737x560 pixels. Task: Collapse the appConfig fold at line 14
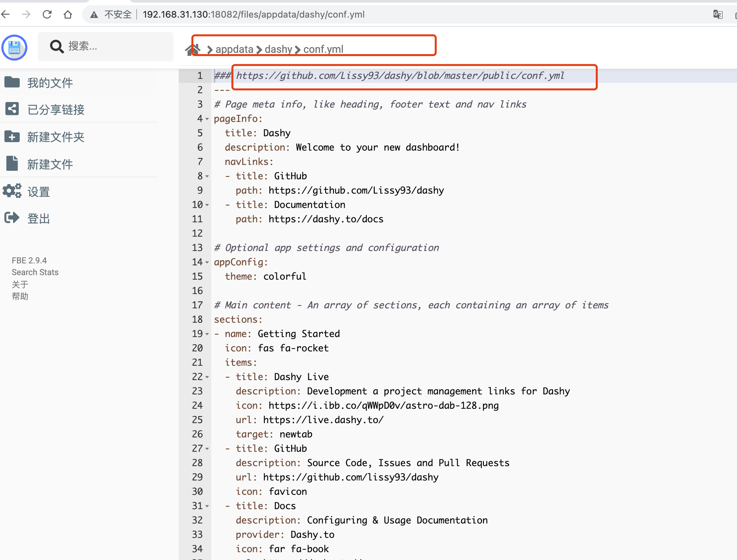tap(207, 262)
